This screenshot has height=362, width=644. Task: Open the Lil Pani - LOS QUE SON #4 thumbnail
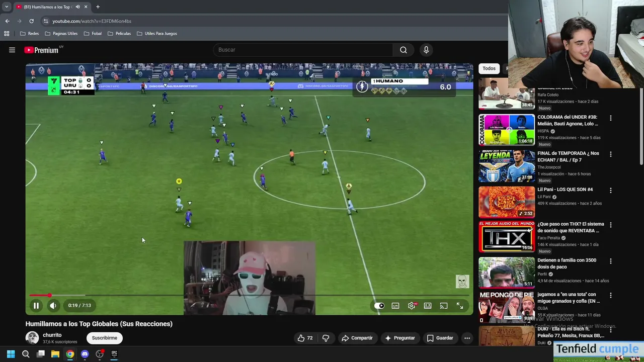[507, 202]
